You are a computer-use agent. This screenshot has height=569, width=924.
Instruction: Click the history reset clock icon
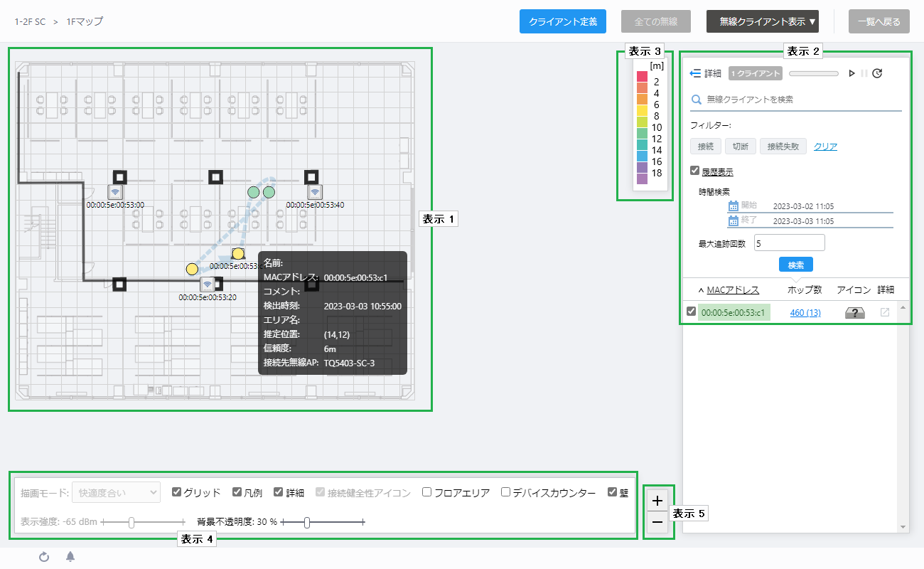tap(877, 73)
